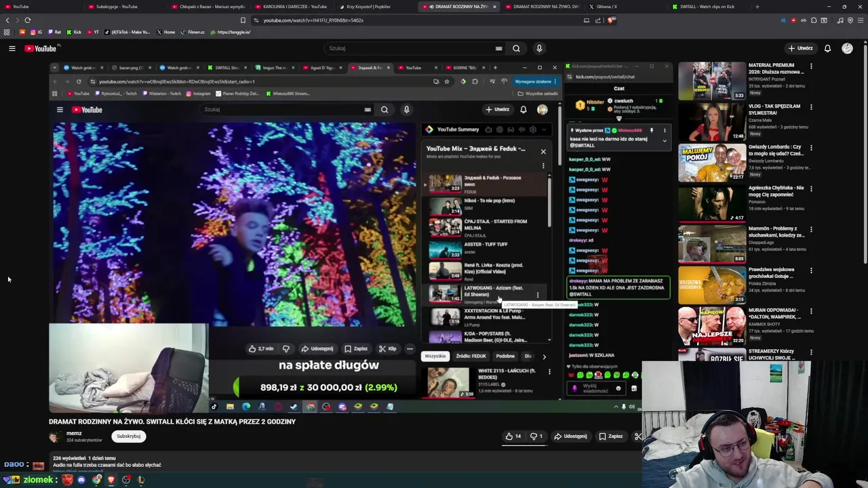Open VLOG SYLWESTRA video thumbnail
Viewport: 868px width, 488px height.
tap(712, 121)
